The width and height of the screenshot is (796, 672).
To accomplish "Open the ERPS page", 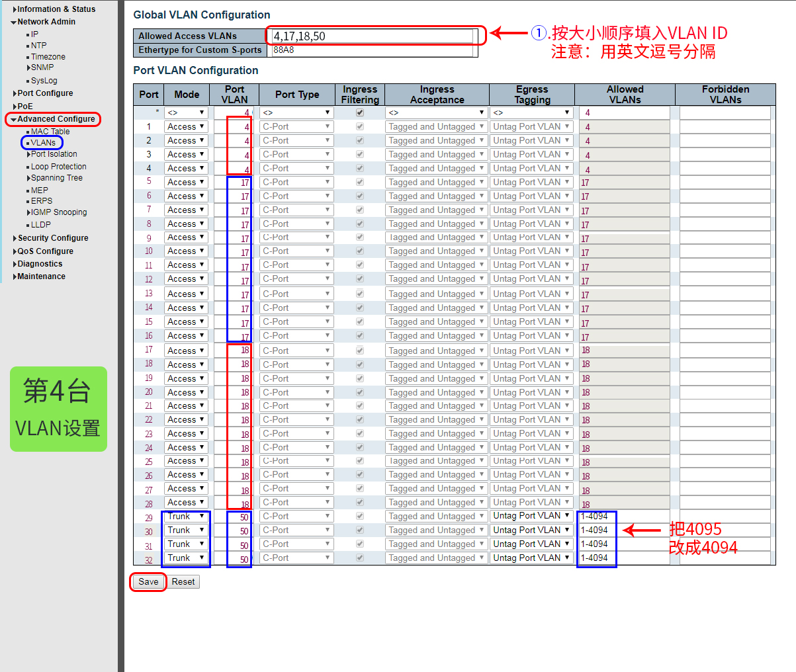I will (41, 201).
